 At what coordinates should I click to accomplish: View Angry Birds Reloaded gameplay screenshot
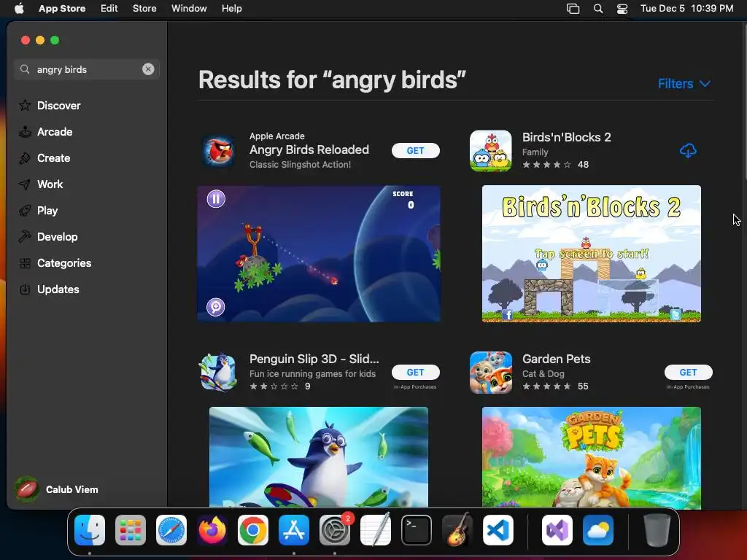pyautogui.click(x=319, y=254)
